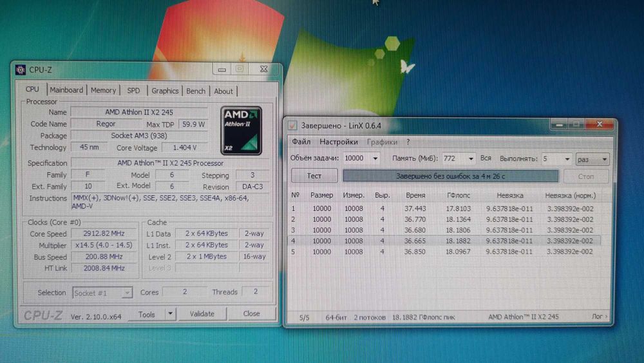Select LinX result row with 18.1364 GFlops
Screen dimensions: 644x363
[x=445, y=219]
